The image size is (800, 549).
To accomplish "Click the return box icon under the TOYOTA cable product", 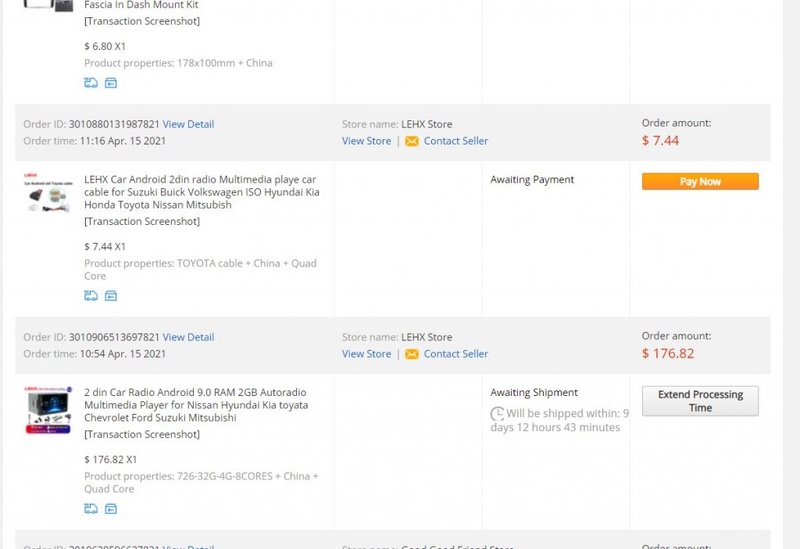I will point(111,296).
